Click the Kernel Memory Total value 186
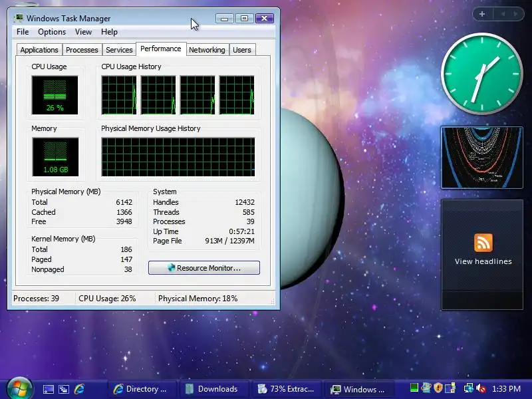 pyautogui.click(x=126, y=249)
